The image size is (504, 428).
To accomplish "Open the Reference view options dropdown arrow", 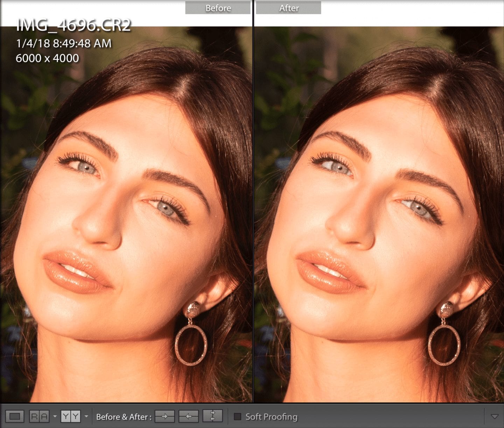I will tap(55, 416).
